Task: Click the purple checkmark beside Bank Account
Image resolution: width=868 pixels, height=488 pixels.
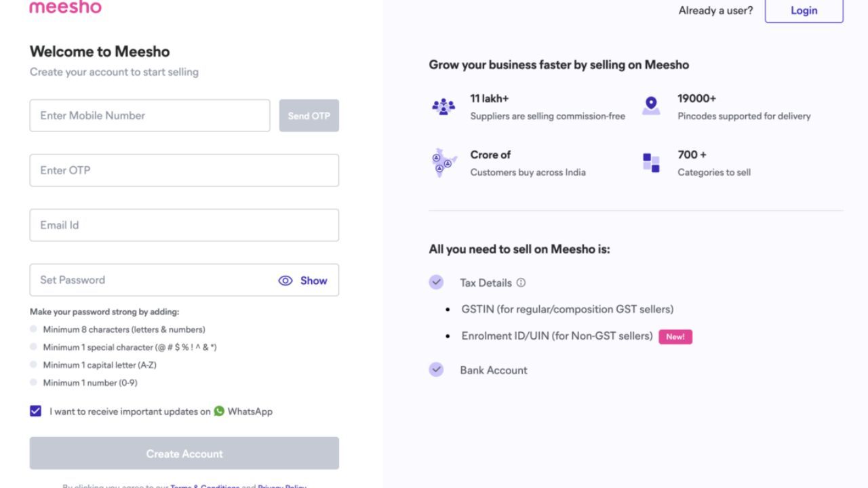Action: coord(436,369)
